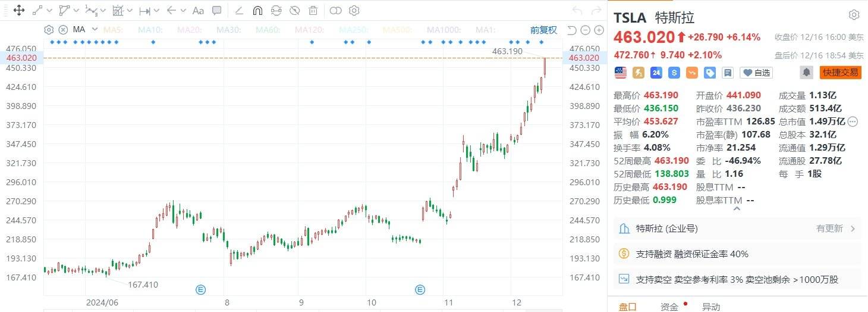868x312 pixels.
Task: Select the comment bubble note tool
Action: (217, 10)
